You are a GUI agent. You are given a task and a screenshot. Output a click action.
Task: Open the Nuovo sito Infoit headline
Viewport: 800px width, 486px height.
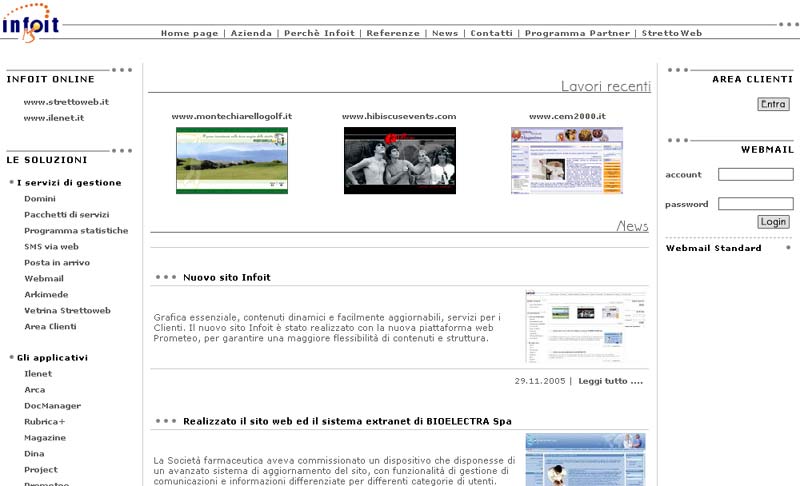click(227, 277)
